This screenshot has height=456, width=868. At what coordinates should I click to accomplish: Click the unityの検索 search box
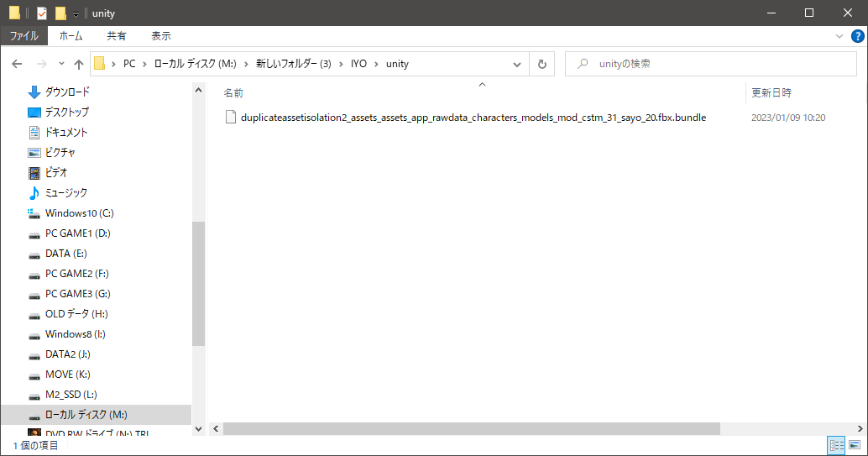pyautogui.click(x=711, y=65)
